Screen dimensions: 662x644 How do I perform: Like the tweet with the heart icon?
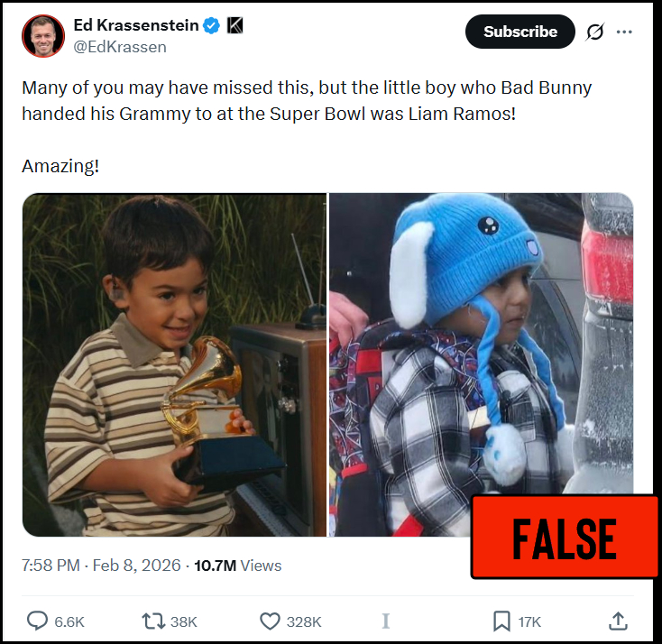(x=270, y=621)
